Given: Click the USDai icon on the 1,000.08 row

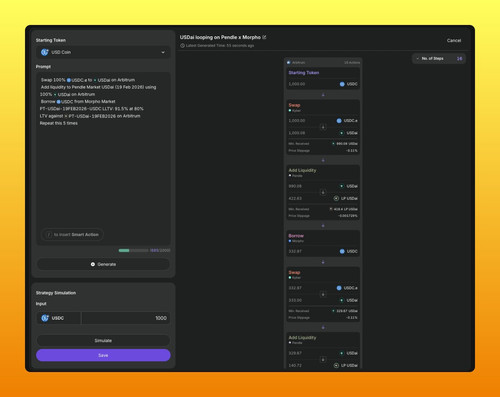Looking at the screenshot, I should (342, 133).
